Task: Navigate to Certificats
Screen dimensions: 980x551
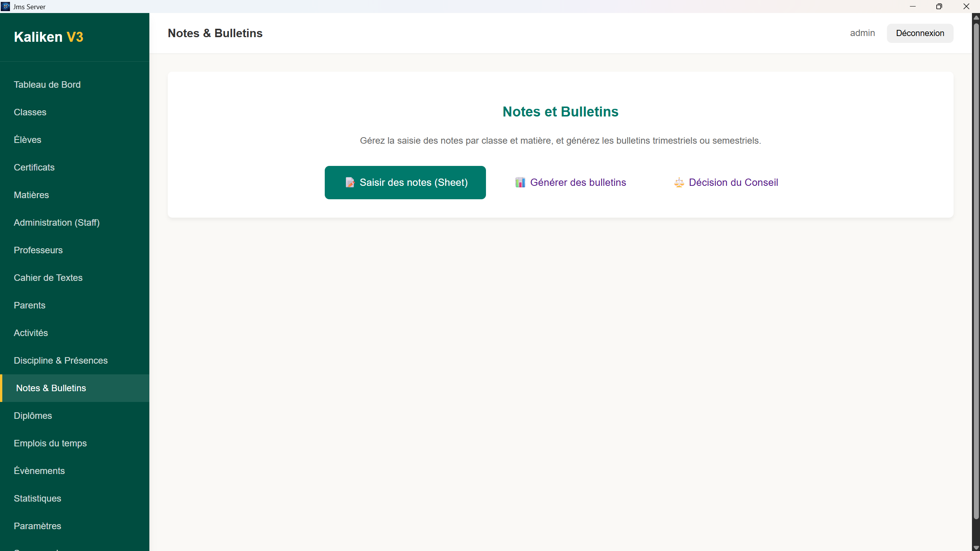Action: pyautogui.click(x=34, y=167)
